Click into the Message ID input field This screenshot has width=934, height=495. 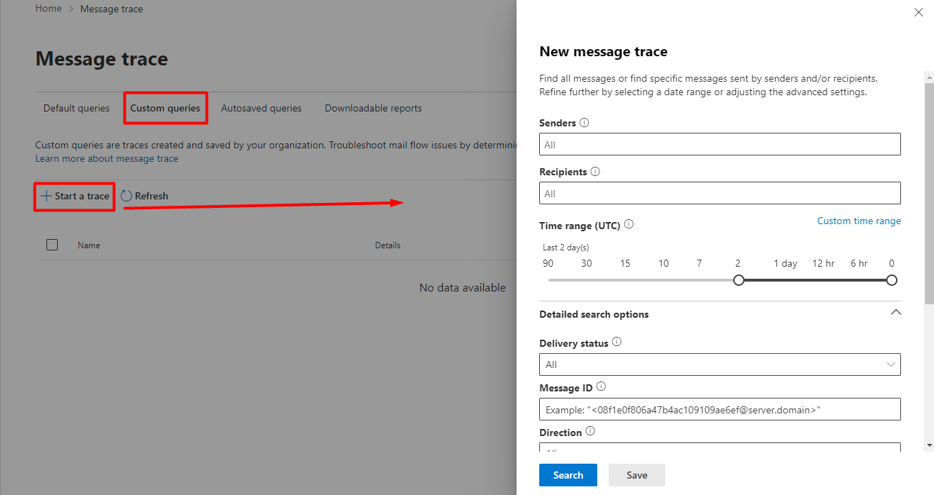click(x=720, y=410)
